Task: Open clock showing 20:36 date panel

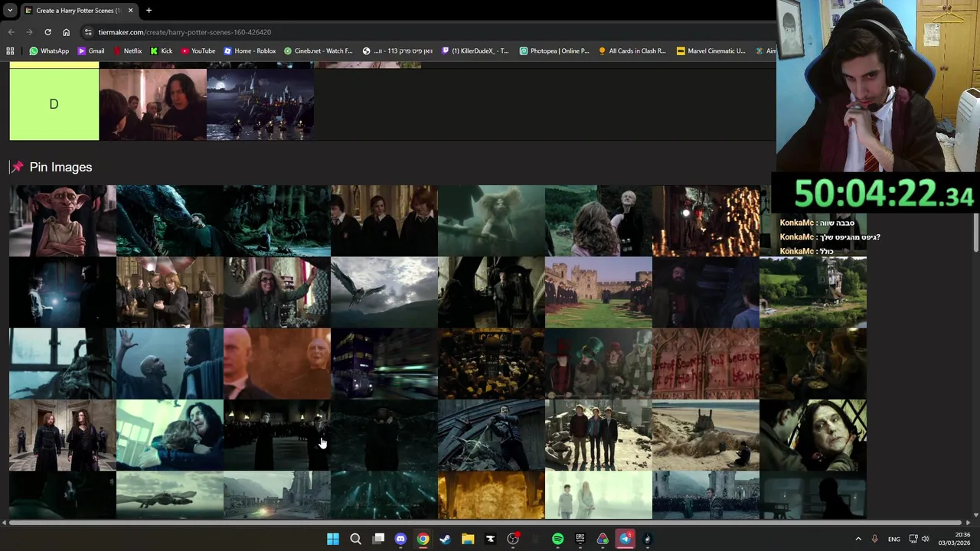Action: pyautogui.click(x=954, y=539)
